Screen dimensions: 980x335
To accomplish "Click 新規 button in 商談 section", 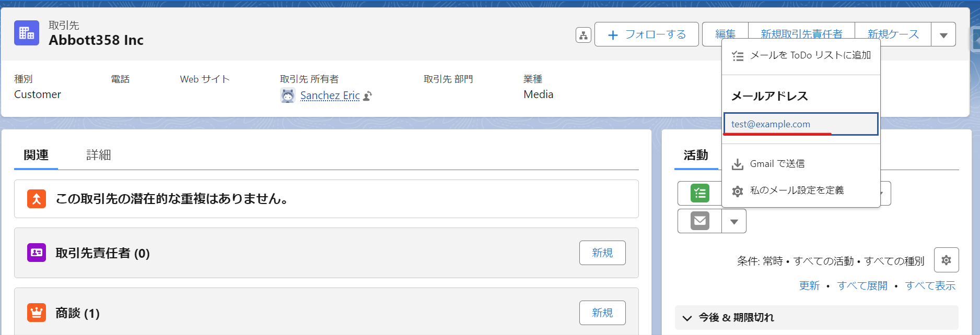I will tap(602, 313).
